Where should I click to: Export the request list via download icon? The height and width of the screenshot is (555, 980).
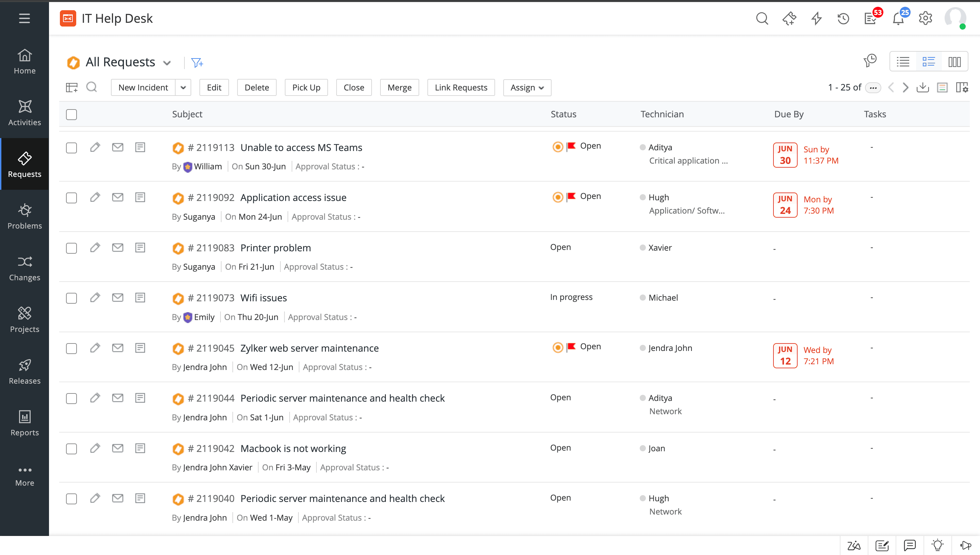[923, 87]
